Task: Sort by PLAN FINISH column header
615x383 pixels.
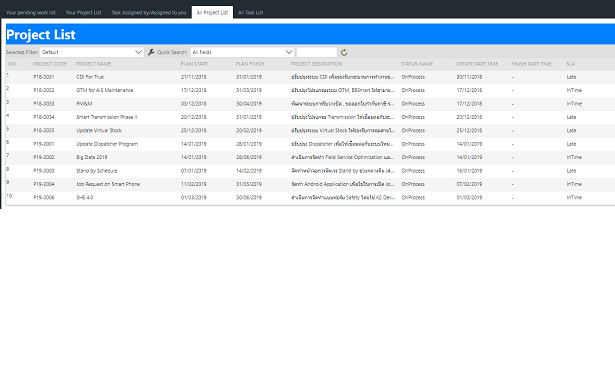Action: click(x=250, y=64)
